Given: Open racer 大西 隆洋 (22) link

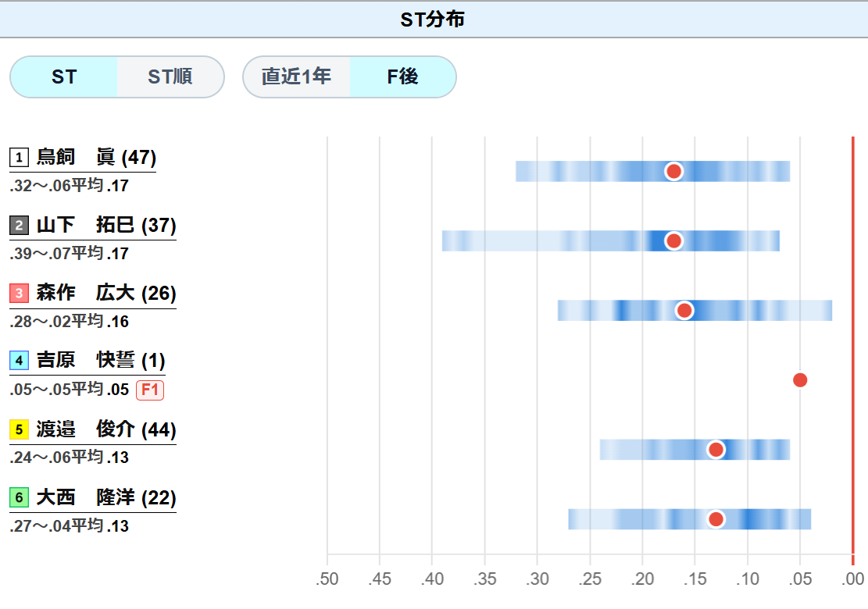Looking at the screenshot, I should pyautogui.click(x=106, y=497).
